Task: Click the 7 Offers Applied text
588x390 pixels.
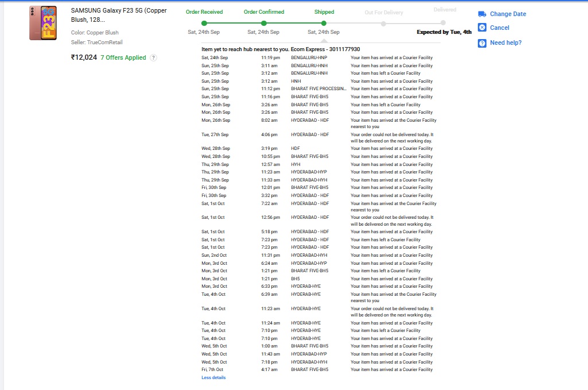Action: tap(123, 57)
